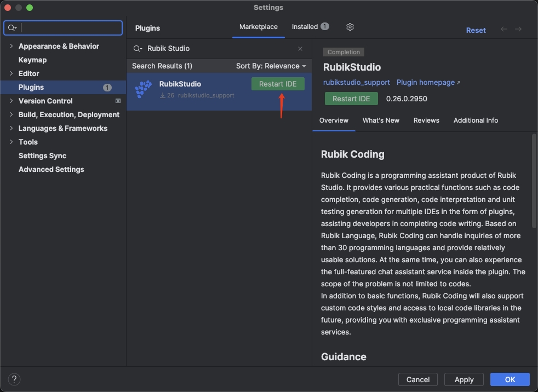Click the RubikStudio name in search results

pos(180,84)
